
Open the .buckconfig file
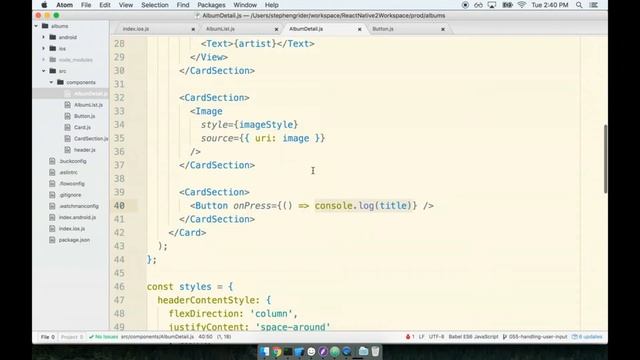(x=73, y=161)
